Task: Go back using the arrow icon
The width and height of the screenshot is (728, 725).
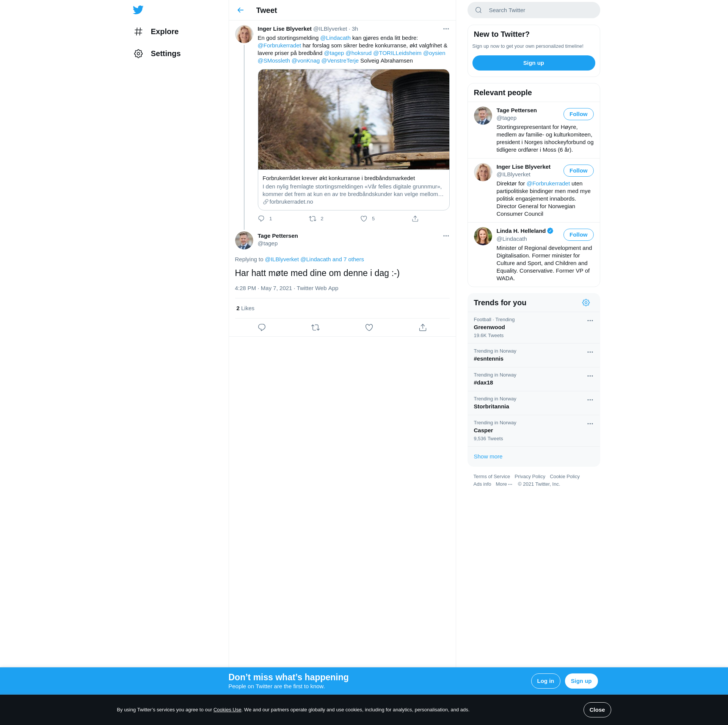Action: [x=240, y=10]
